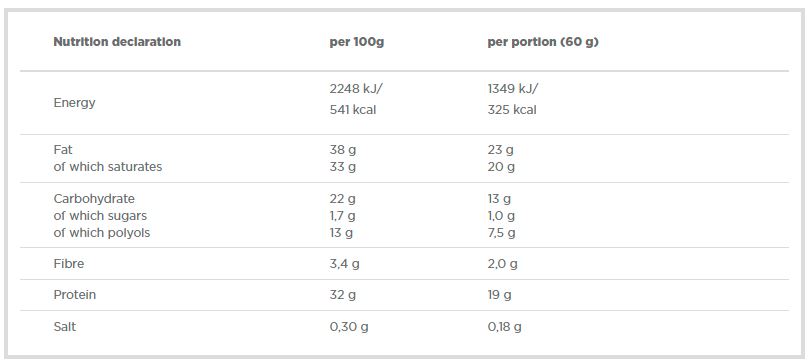Click the Carbohydrate row label
The height and width of the screenshot is (362, 810).
click(x=94, y=199)
